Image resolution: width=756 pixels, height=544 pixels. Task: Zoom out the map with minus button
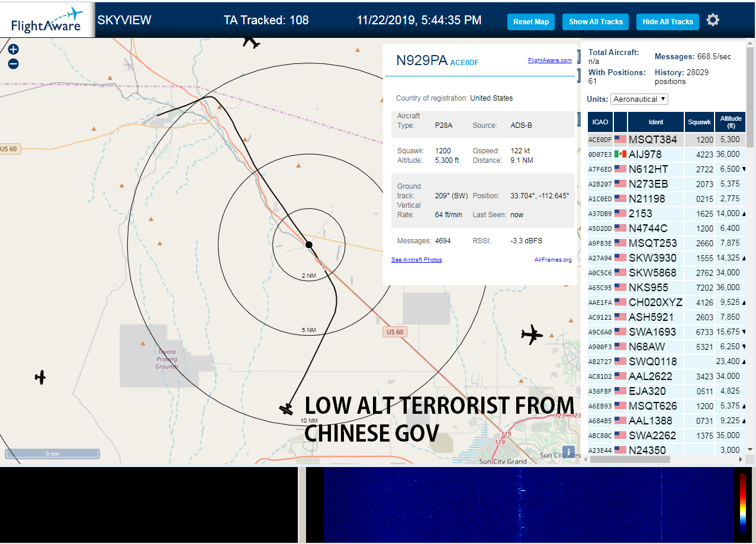[13, 64]
